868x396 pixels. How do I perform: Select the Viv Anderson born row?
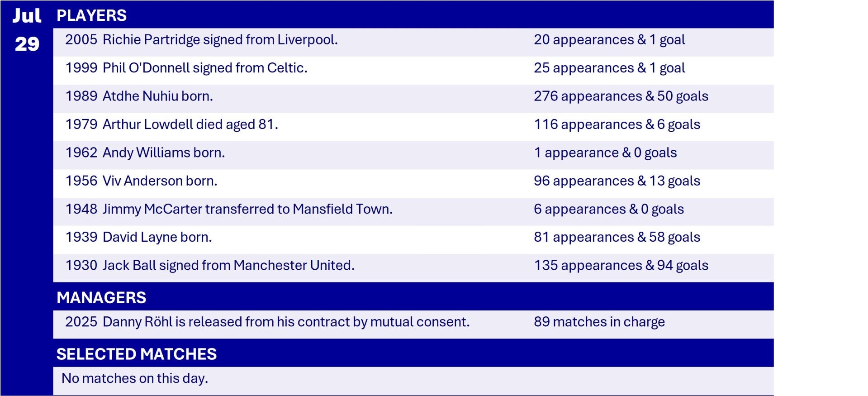coord(141,181)
